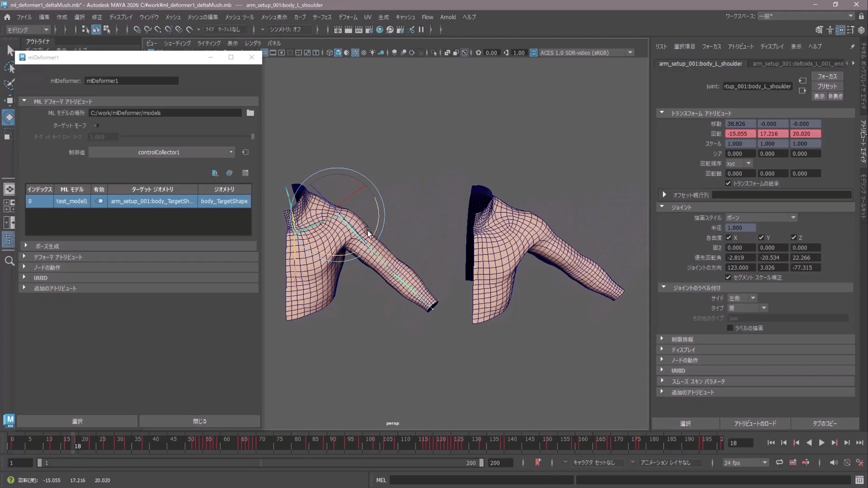Open the Arnold menu
The height and width of the screenshot is (488, 868).
(448, 17)
